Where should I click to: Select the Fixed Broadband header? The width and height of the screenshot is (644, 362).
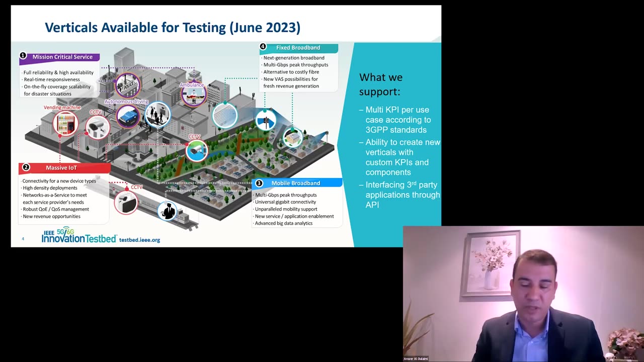298,48
